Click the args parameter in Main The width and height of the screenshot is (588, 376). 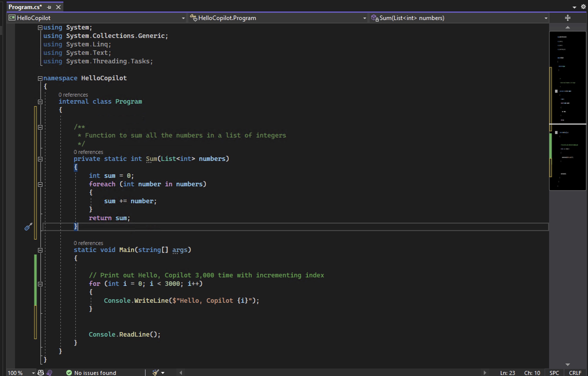tap(180, 250)
